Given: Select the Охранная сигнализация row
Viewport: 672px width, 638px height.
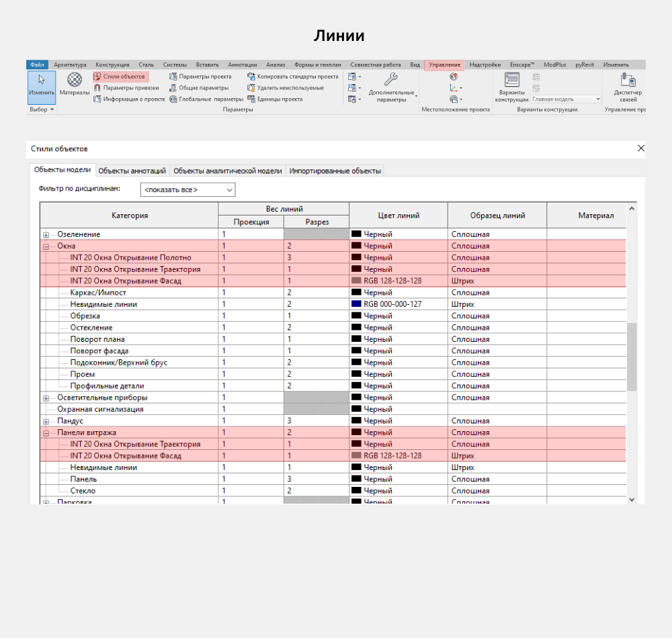Looking at the screenshot, I should (x=333, y=409).
